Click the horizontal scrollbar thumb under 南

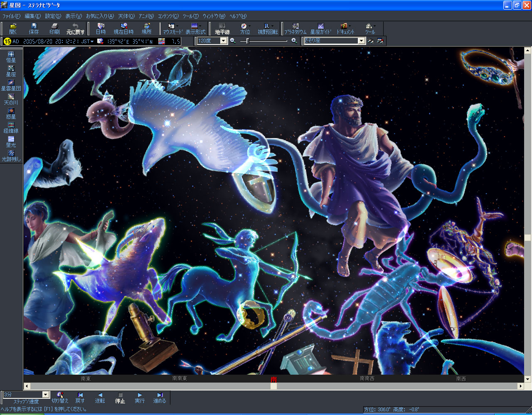click(x=273, y=386)
